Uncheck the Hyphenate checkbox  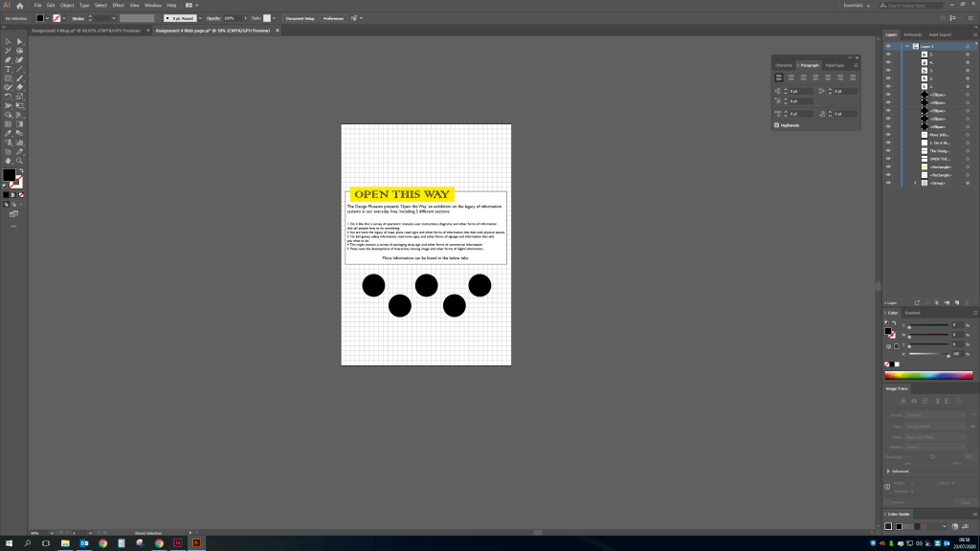pos(777,124)
